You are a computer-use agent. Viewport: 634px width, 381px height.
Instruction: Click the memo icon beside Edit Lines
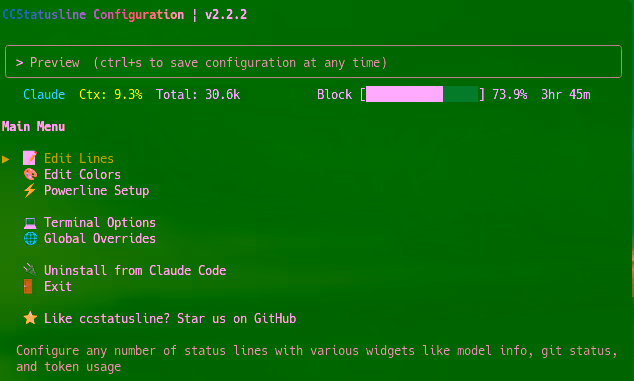point(30,158)
